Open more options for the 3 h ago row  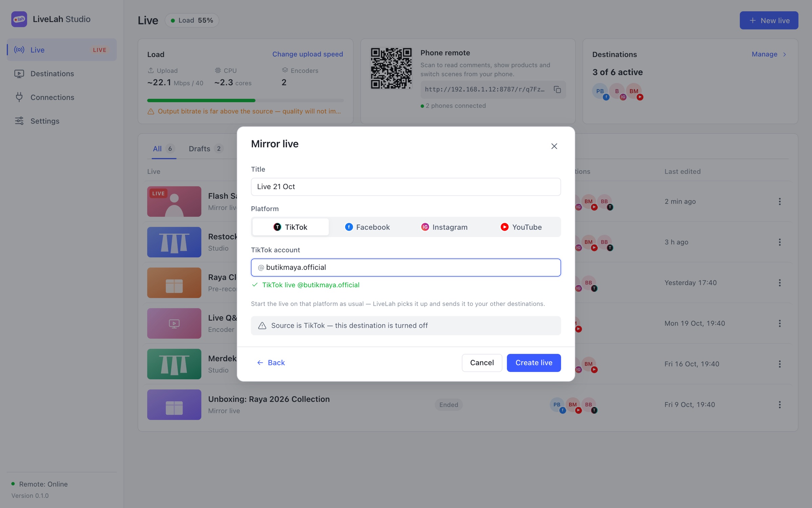[780, 242]
